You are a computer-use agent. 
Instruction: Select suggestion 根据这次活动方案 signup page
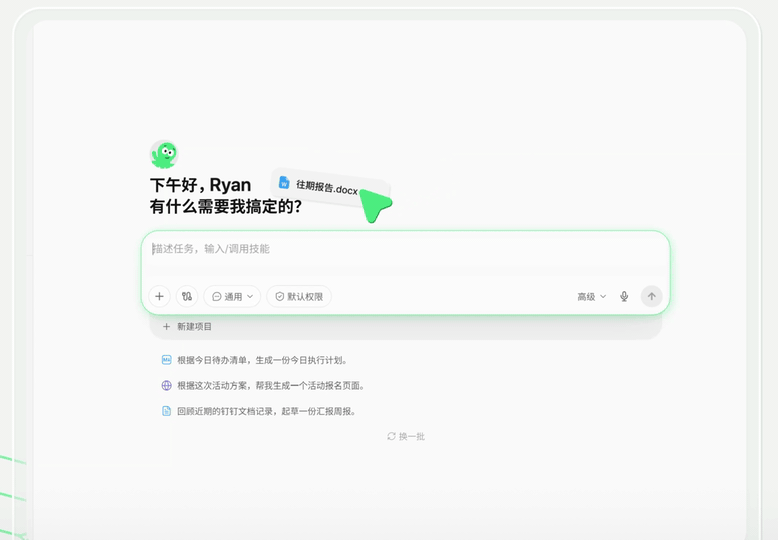(263, 386)
